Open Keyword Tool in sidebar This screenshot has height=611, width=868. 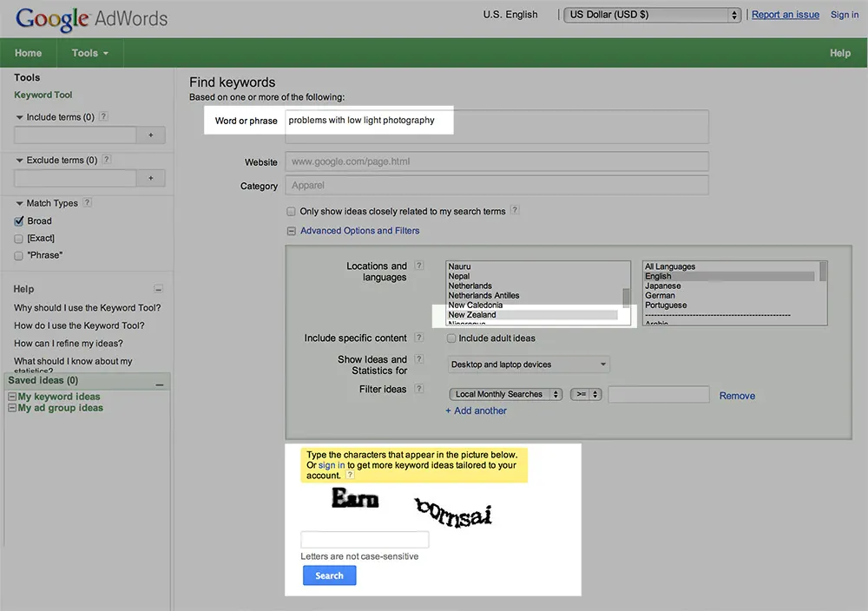43,95
